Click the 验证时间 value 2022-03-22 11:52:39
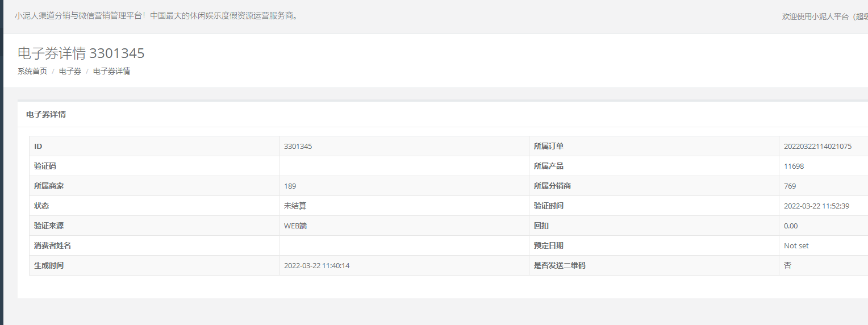 (x=816, y=206)
